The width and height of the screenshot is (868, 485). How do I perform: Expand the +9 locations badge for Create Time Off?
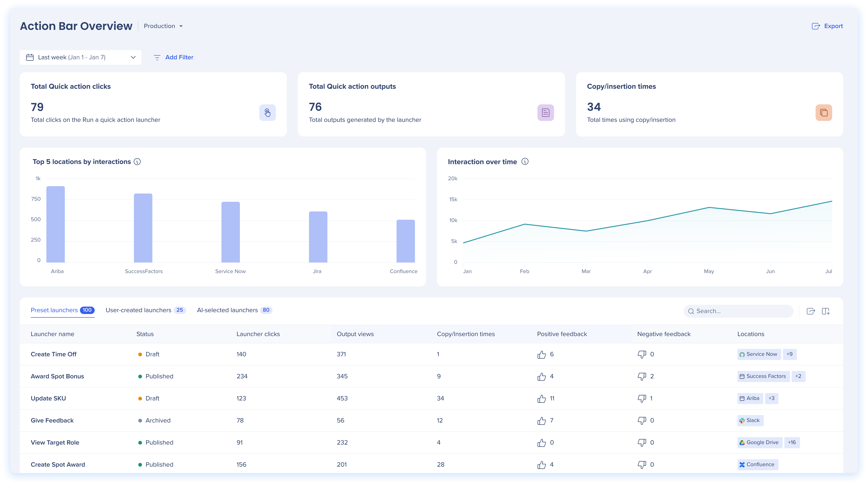pos(790,354)
